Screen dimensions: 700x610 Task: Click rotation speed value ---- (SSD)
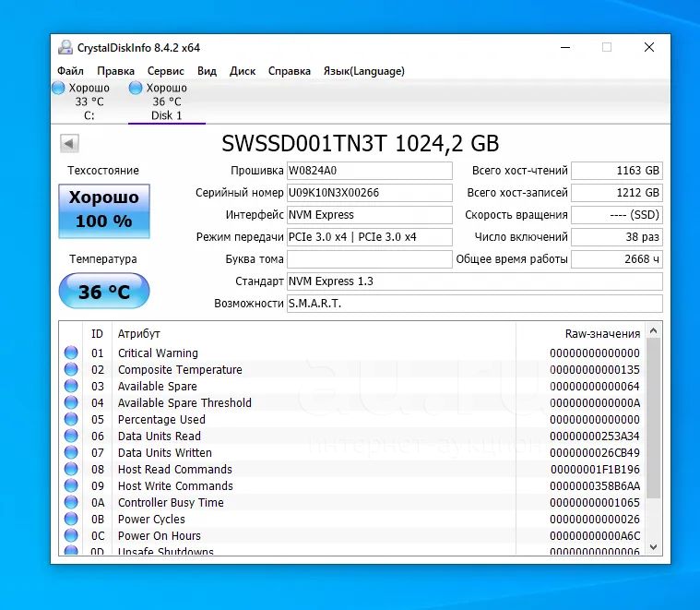[617, 215]
